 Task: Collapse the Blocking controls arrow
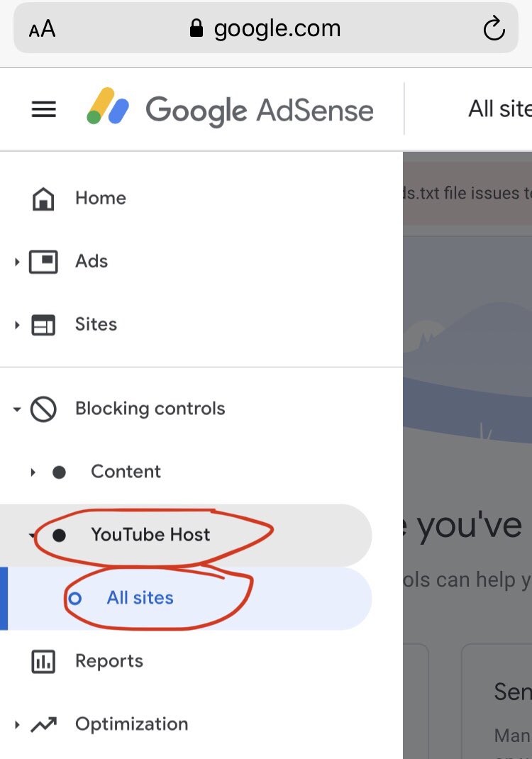click(x=17, y=409)
